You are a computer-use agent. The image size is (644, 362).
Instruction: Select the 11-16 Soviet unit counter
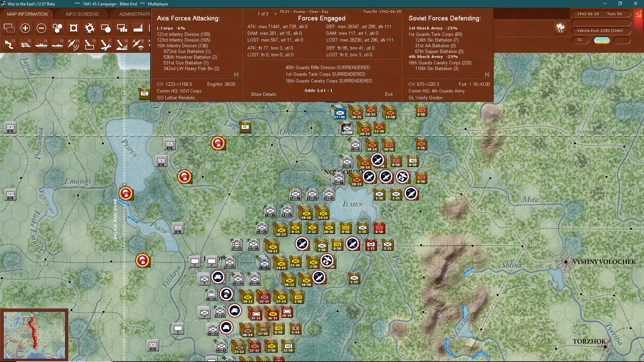click(379, 128)
